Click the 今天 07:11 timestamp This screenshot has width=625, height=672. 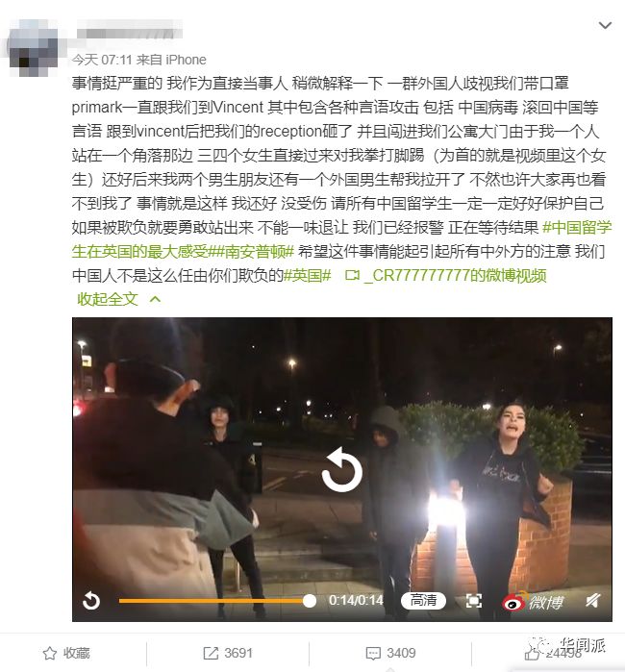click(x=102, y=60)
